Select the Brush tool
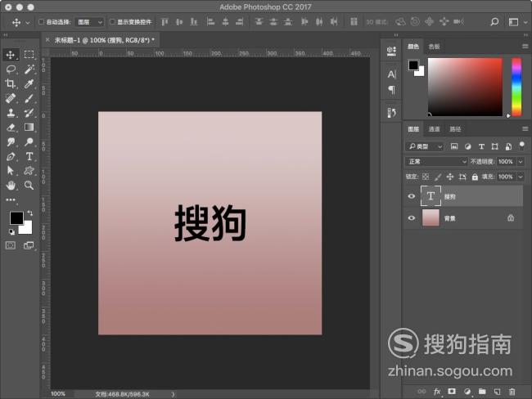Viewport: 532px width, 399px height. (x=29, y=98)
